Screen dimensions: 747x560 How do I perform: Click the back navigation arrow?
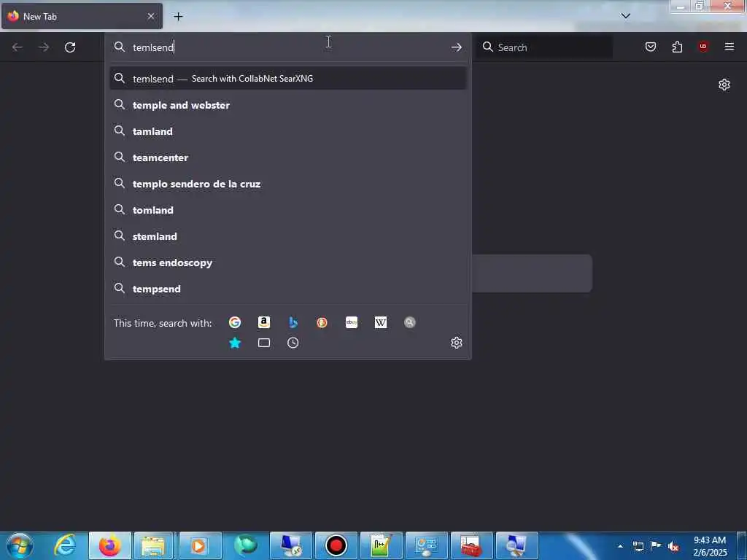18,47
